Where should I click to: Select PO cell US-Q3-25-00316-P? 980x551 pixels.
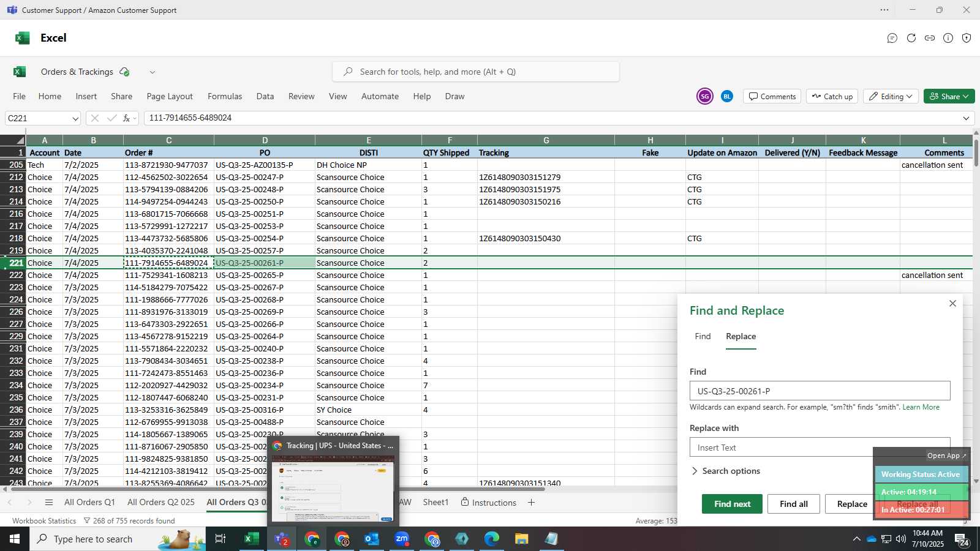[265, 410]
